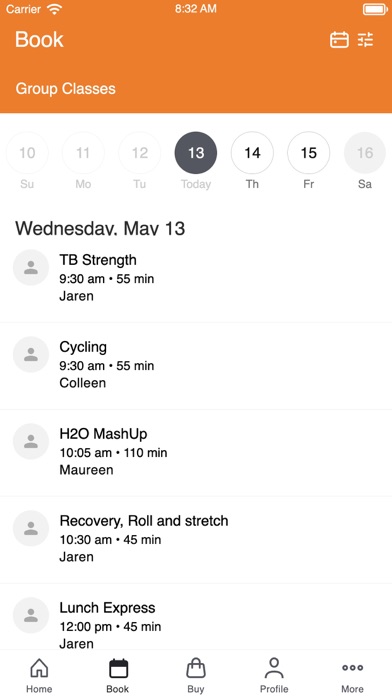Viewport: 392px width, 696px height.
Task: Open the Lunch Express class
Action: click(x=196, y=617)
